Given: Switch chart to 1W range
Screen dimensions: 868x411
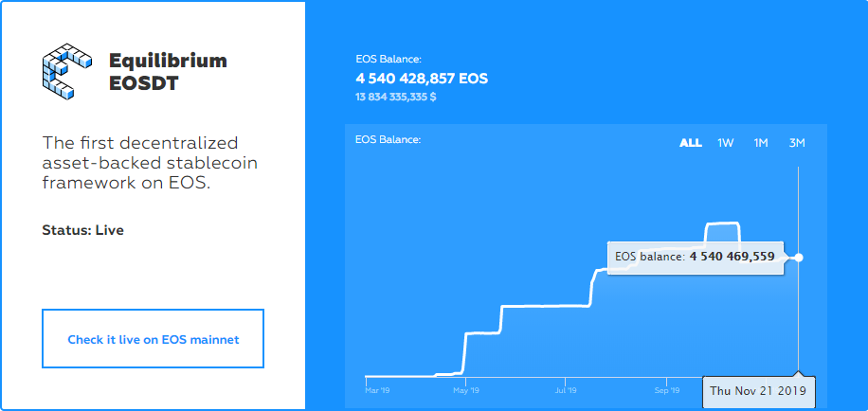Looking at the screenshot, I should (x=726, y=143).
